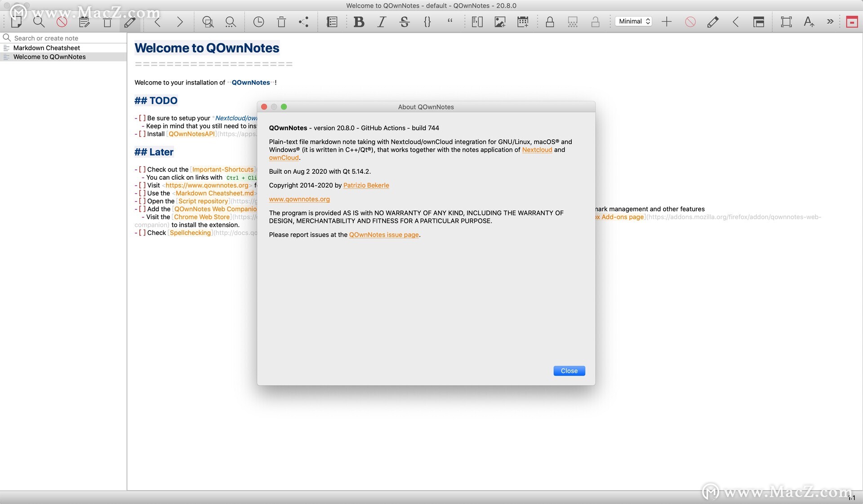Click the dotted-grid icon beside padlock

click(x=573, y=22)
